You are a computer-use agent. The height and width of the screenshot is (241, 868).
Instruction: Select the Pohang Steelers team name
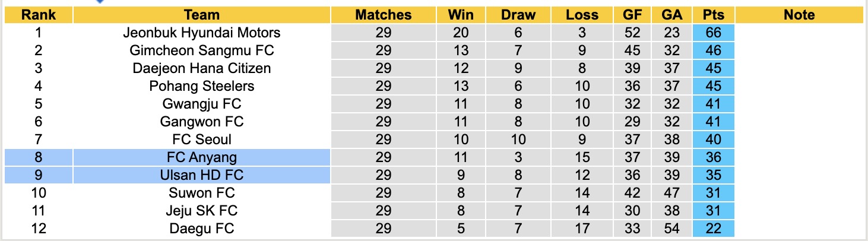pyautogui.click(x=202, y=86)
